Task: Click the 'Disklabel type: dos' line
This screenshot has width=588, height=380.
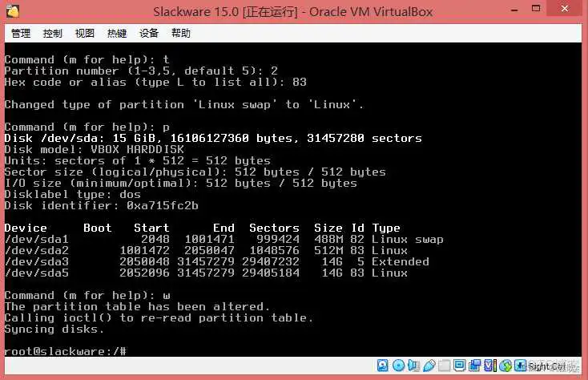Action: tap(73, 194)
